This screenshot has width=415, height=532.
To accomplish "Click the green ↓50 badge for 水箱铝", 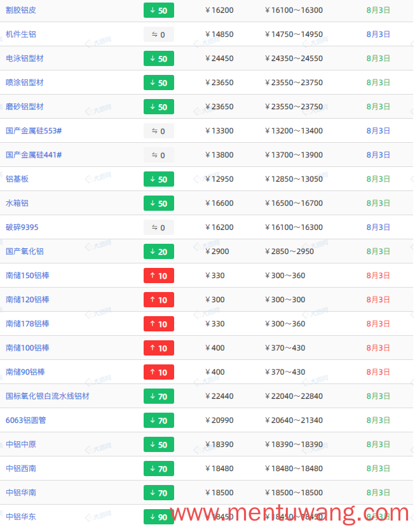I will (x=159, y=203).
